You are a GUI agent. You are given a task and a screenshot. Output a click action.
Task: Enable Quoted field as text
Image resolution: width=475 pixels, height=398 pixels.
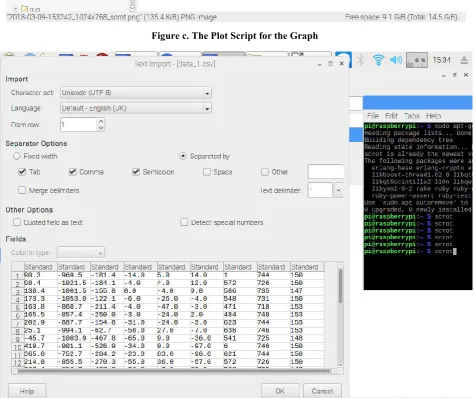[x=17, y=222]
